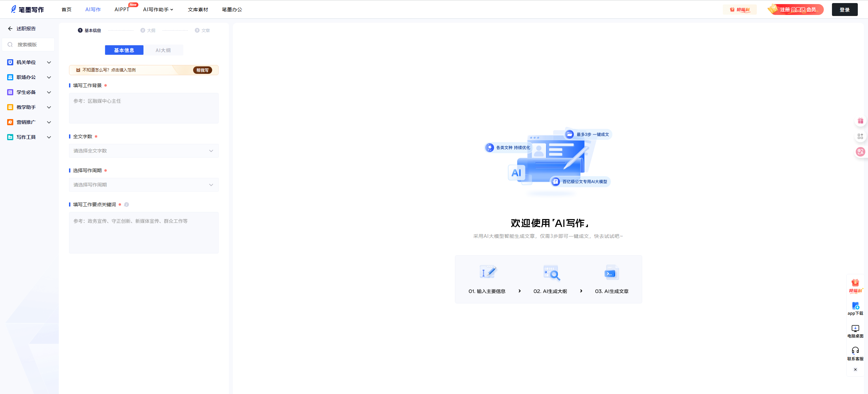The image size is (868, 394).
Task: Expand the 写作工具 chevron
Action: (49, 137)
